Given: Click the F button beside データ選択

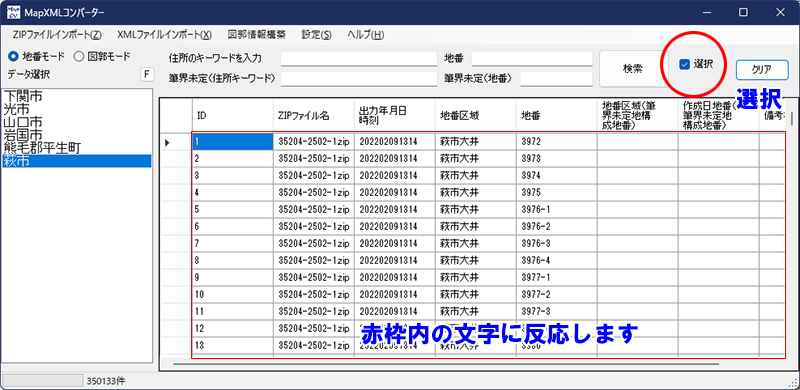Looking at the screenshot, I should coord(147,75).
